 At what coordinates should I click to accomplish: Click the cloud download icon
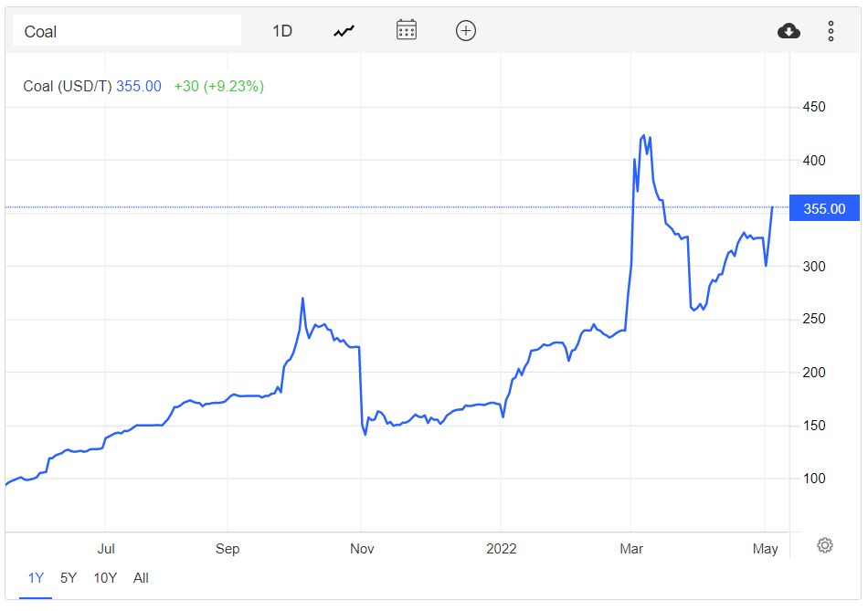789,31
